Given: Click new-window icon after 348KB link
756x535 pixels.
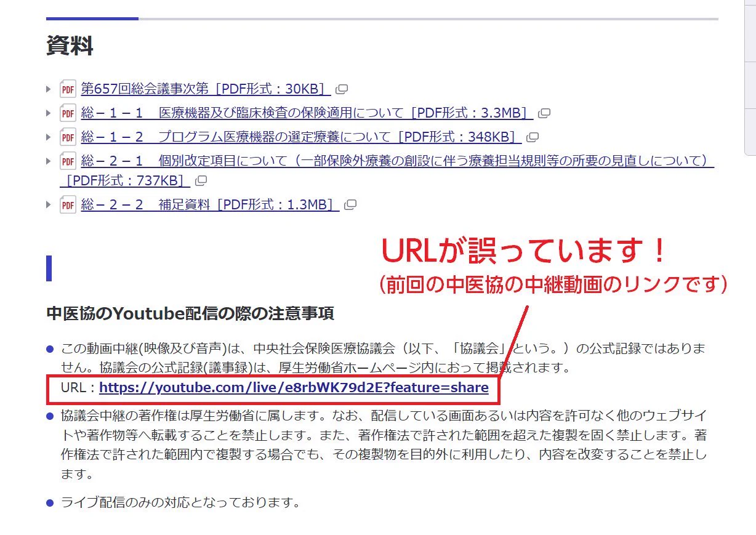Looking at the screenshot, I should 533,137.
